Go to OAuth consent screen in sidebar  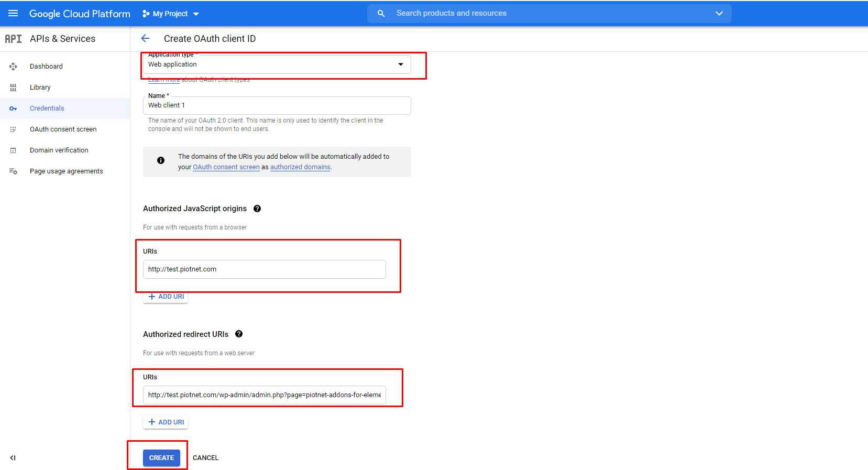pyautogui.click(x=63, y=129)
